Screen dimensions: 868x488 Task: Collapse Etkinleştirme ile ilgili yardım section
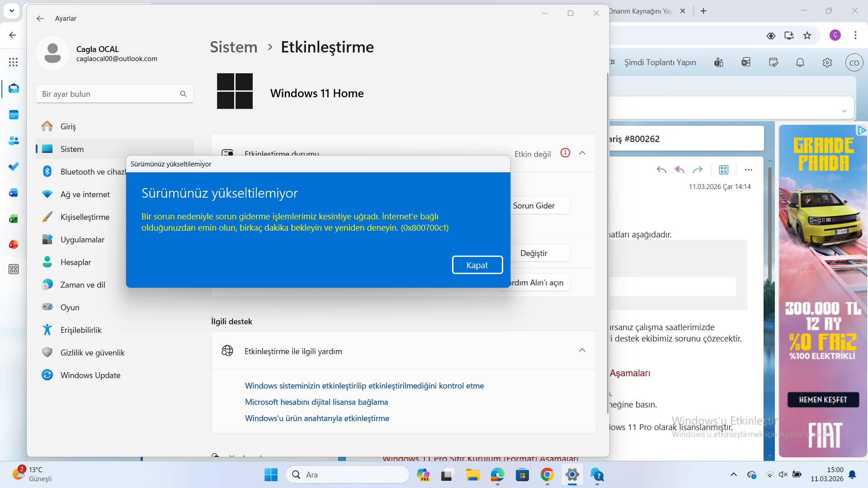(x=582, y=350)
